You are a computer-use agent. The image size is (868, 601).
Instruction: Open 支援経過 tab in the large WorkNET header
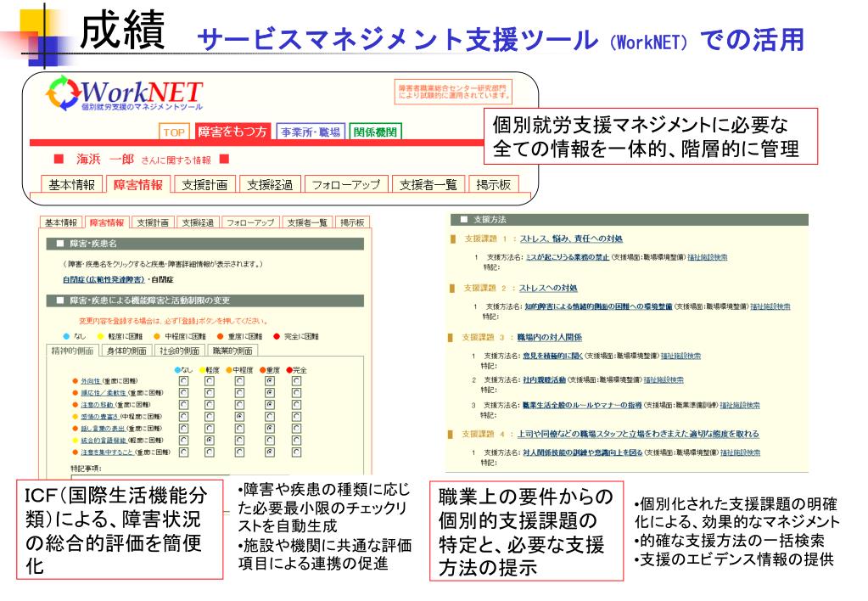[x=270, y=184]
